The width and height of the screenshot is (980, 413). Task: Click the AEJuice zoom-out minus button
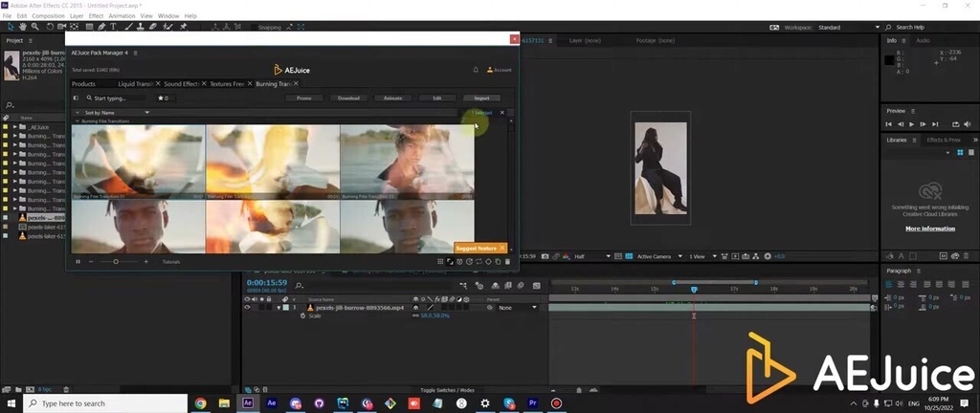[x=91, y=261]
